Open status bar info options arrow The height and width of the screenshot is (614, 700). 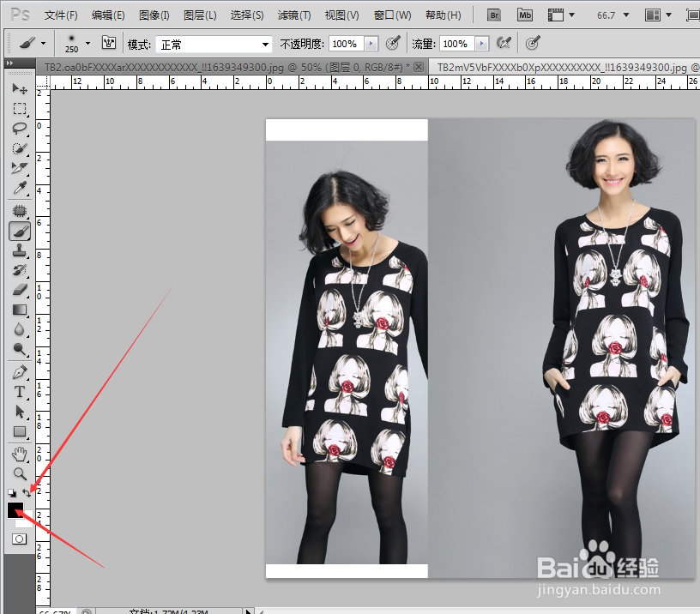pos(249,611)
